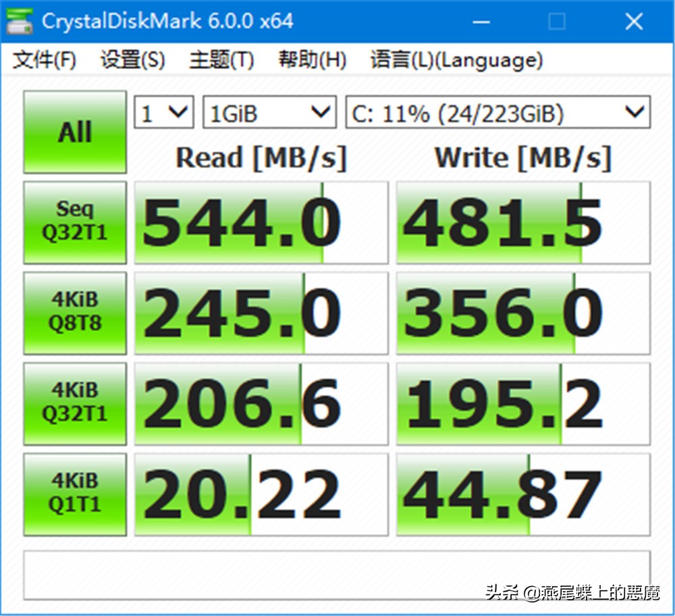Viewport: 675px width, 616px height.
Task: Open the 文件(F) menu
Action: (x=45, y=60)
